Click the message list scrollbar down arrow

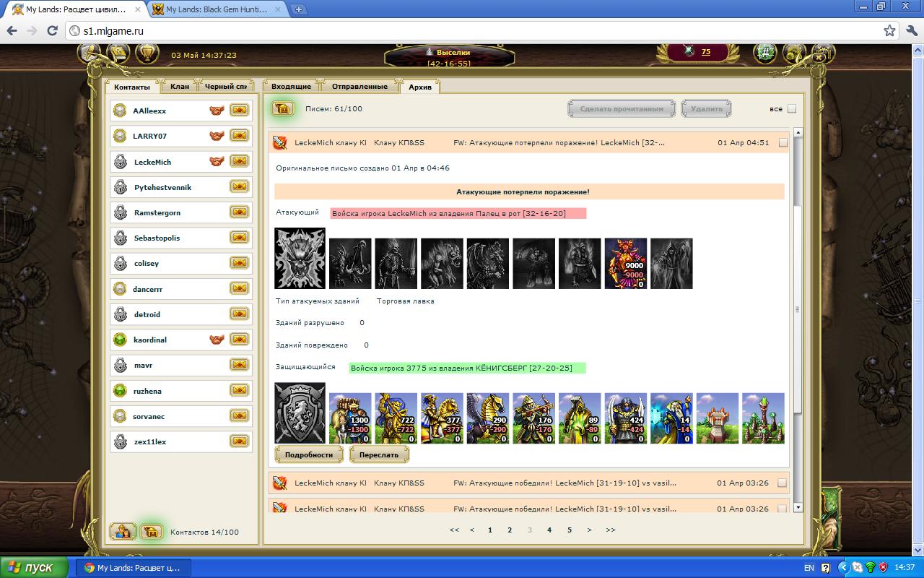click(x=798, y=507)
